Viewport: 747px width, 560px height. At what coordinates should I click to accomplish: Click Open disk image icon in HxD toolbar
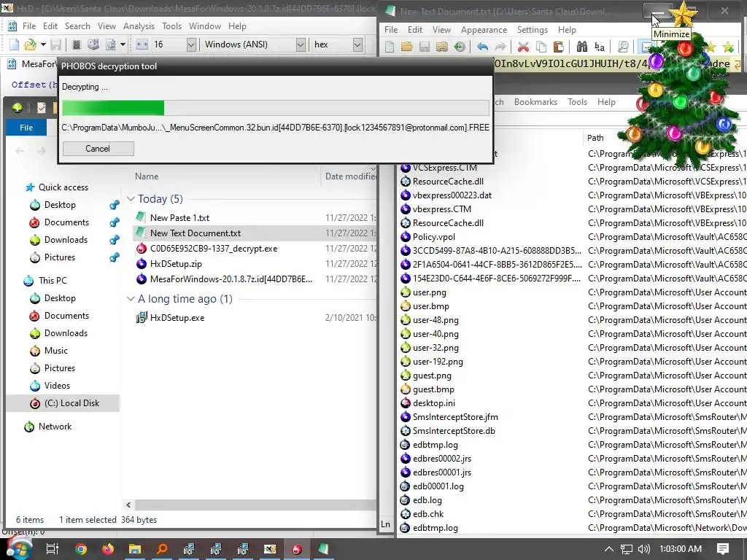click(x=110, y=44)
